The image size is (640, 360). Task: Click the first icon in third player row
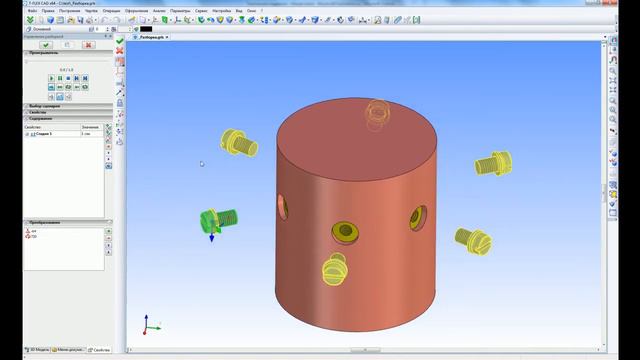[x=51, y=97]
